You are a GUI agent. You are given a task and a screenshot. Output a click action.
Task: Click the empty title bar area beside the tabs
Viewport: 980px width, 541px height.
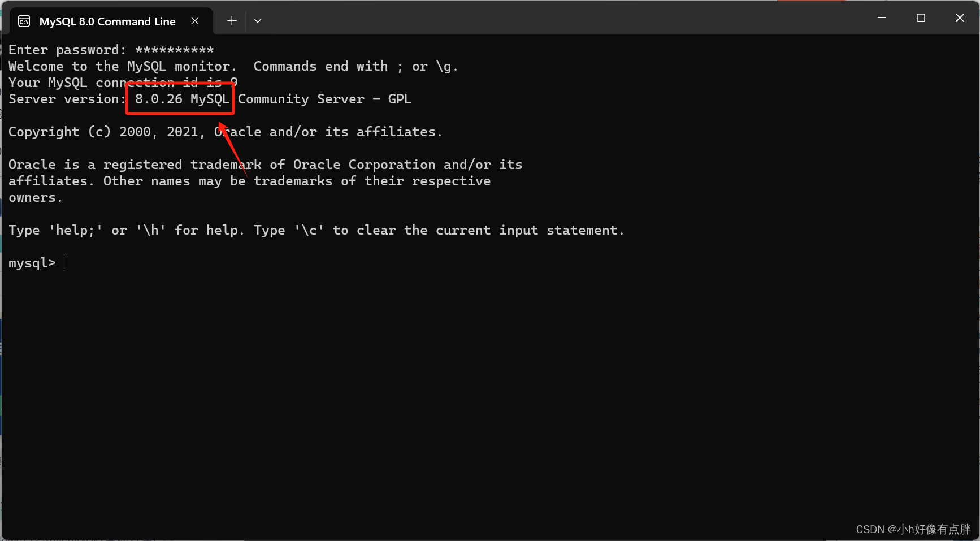(565, 18)
